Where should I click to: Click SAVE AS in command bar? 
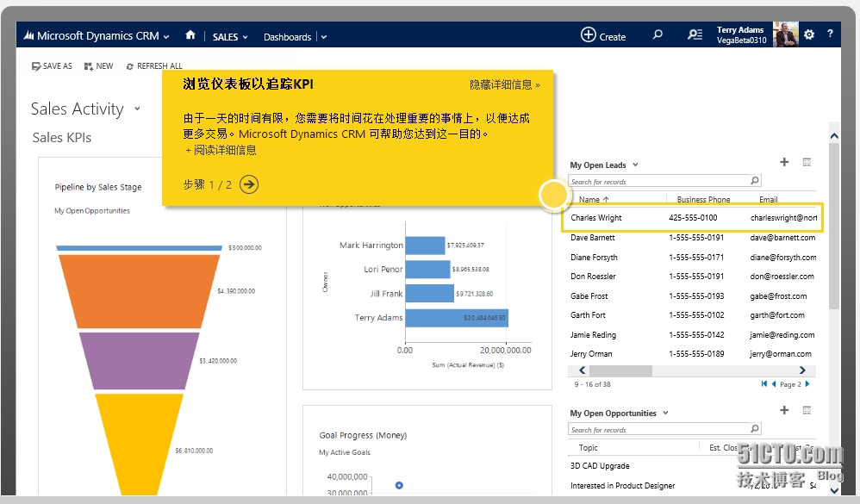[x=52, y=65]
